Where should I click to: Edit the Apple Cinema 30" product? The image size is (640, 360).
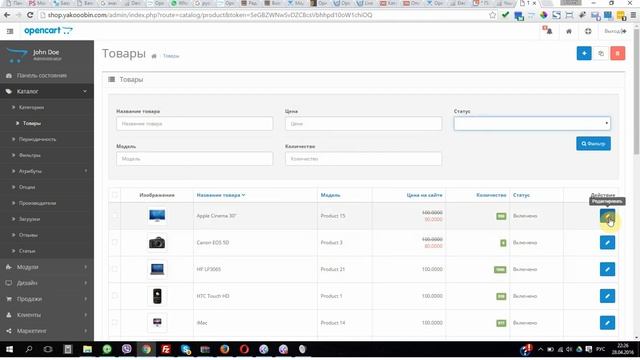coord(607,216)
